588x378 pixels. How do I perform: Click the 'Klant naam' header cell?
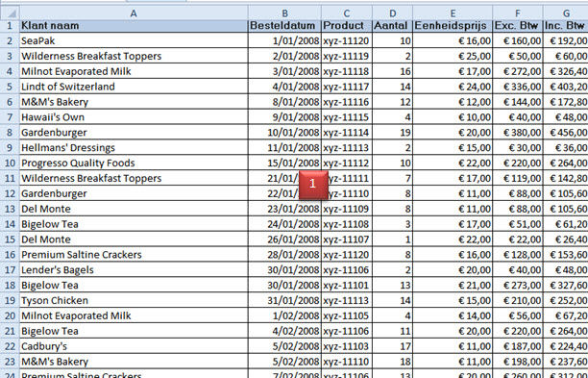pos(134,26)
